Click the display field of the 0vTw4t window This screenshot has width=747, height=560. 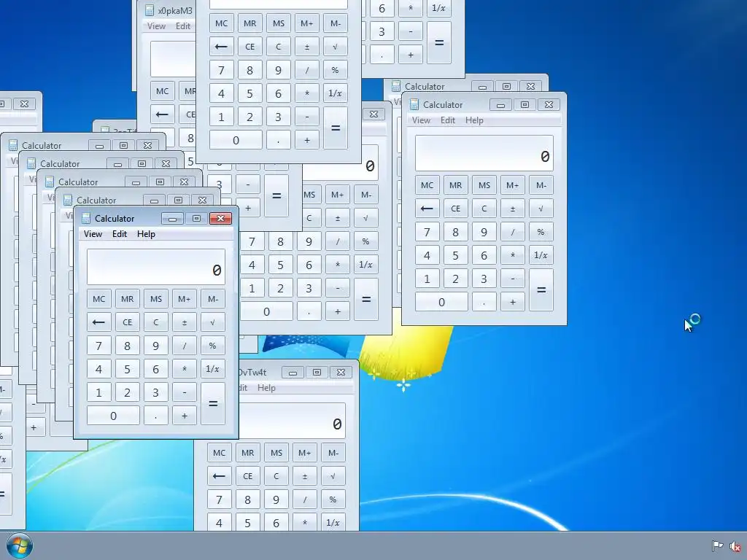point(293,421)
